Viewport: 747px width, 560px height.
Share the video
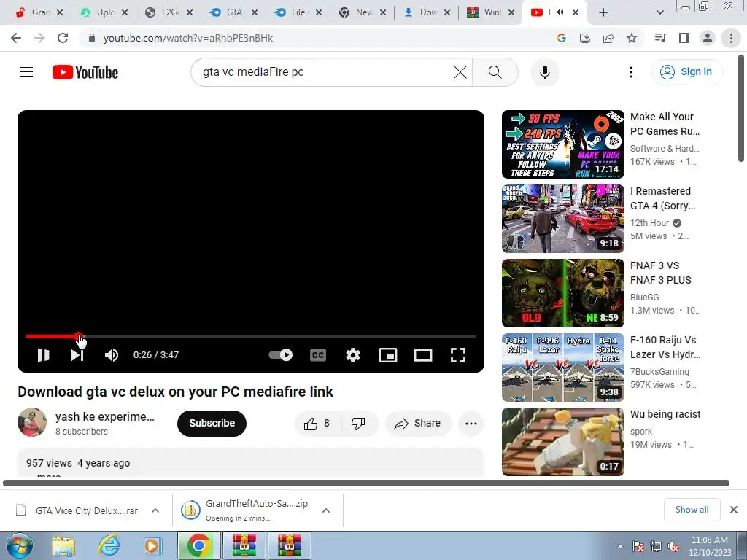coord(418,423)
